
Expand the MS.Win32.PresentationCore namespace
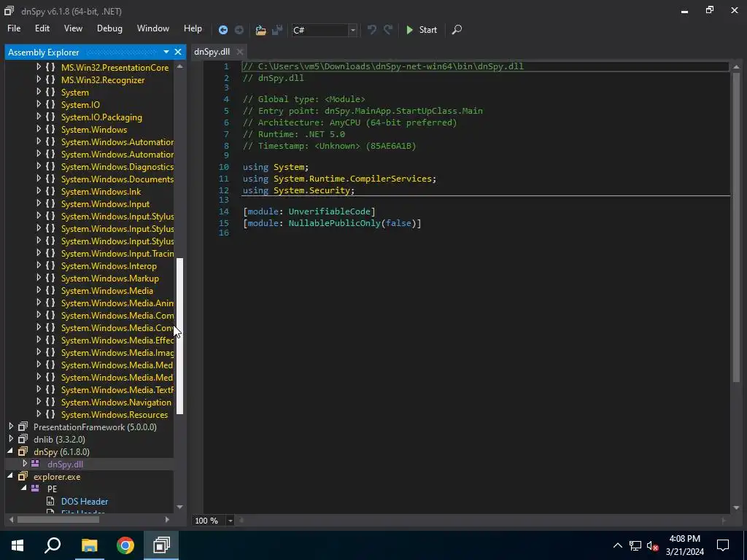point(39,67)
